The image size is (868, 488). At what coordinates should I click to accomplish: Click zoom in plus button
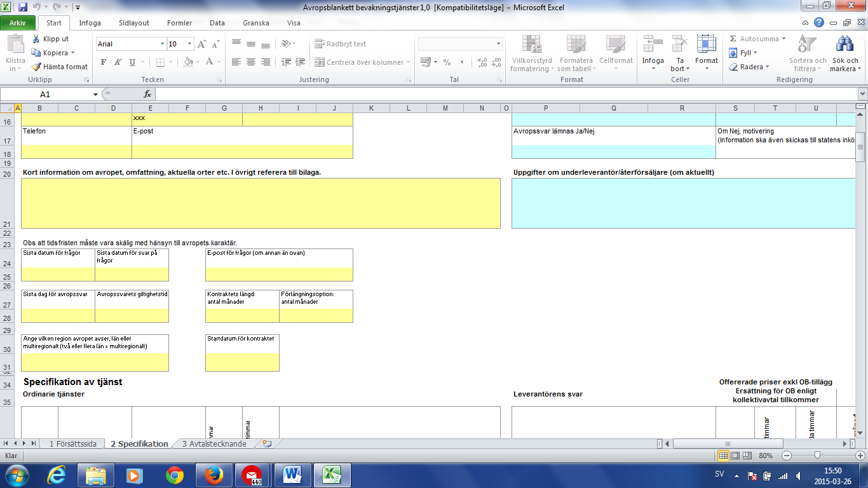[860, 456]
